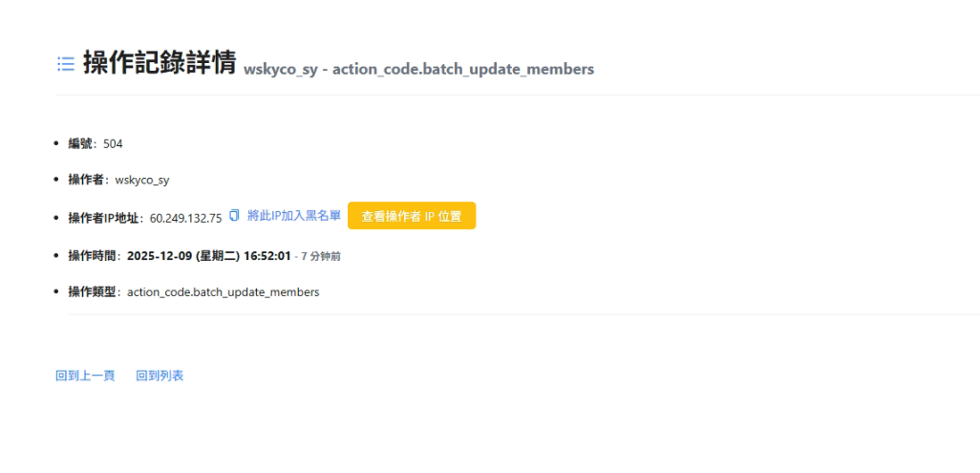Click the 編號 field label

coord(80,143)
